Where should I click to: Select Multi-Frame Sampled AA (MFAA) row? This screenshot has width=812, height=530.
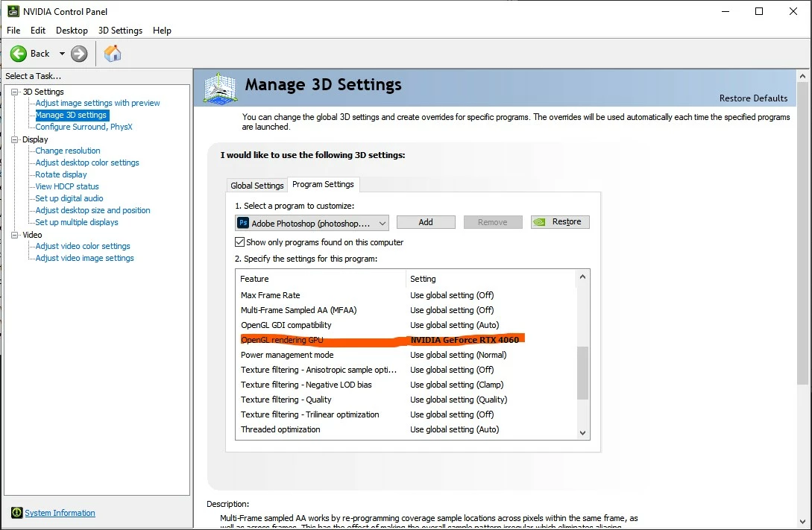[x=406, y=310]
